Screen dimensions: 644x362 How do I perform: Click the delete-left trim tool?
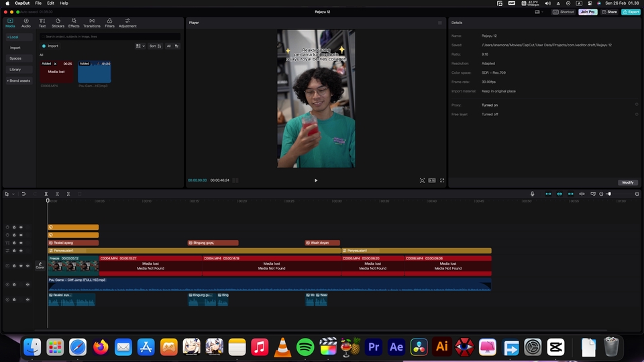tap(57, 194)
